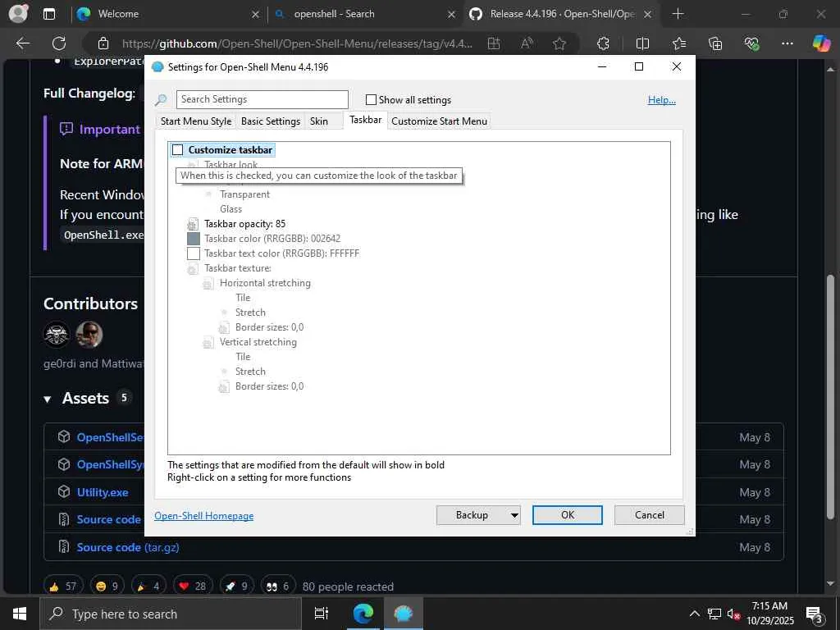Open a new browser tab

(x=678, y=14)
